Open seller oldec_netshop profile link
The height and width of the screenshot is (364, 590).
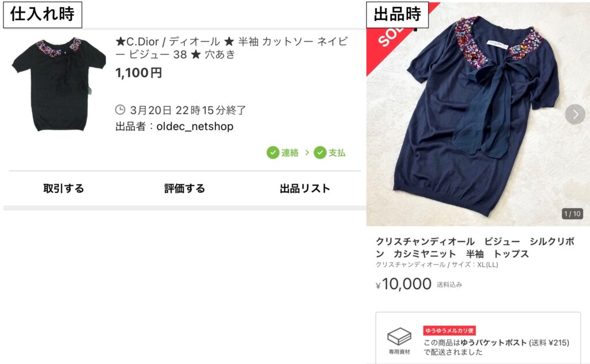pos(195,126)
